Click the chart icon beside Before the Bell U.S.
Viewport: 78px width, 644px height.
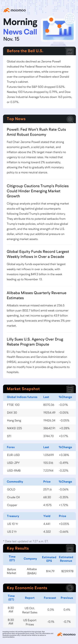[x=70, y=52]
